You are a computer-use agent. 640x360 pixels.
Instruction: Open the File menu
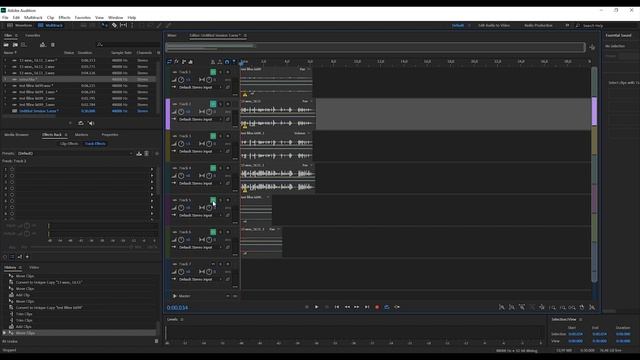point(5,18)
